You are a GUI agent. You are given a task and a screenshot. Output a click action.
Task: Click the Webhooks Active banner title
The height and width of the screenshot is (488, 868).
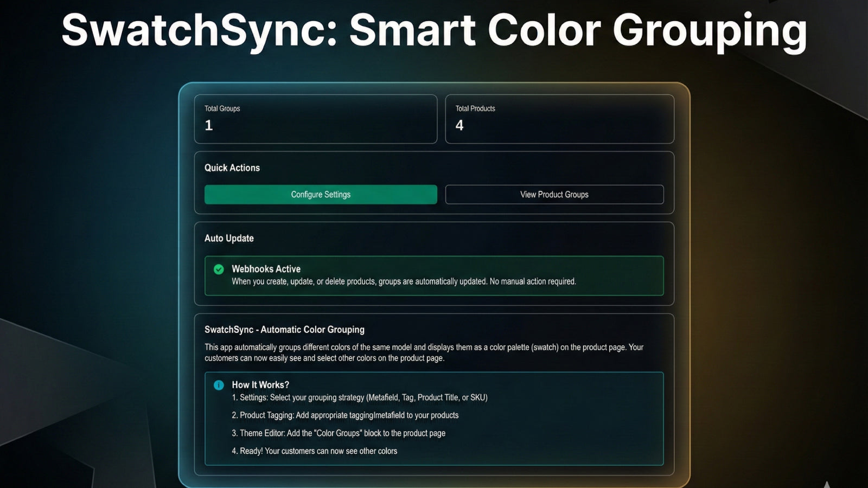coord(266,269)
